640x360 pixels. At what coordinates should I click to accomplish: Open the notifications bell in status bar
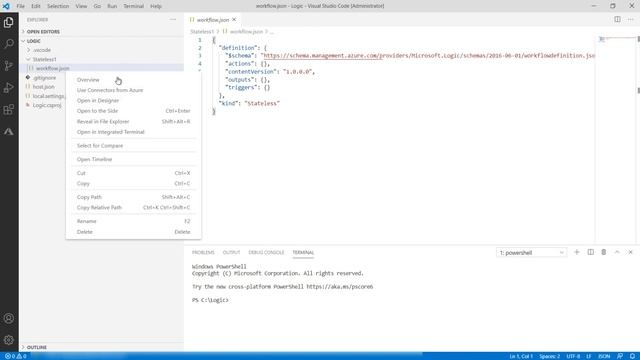(632, 356)
